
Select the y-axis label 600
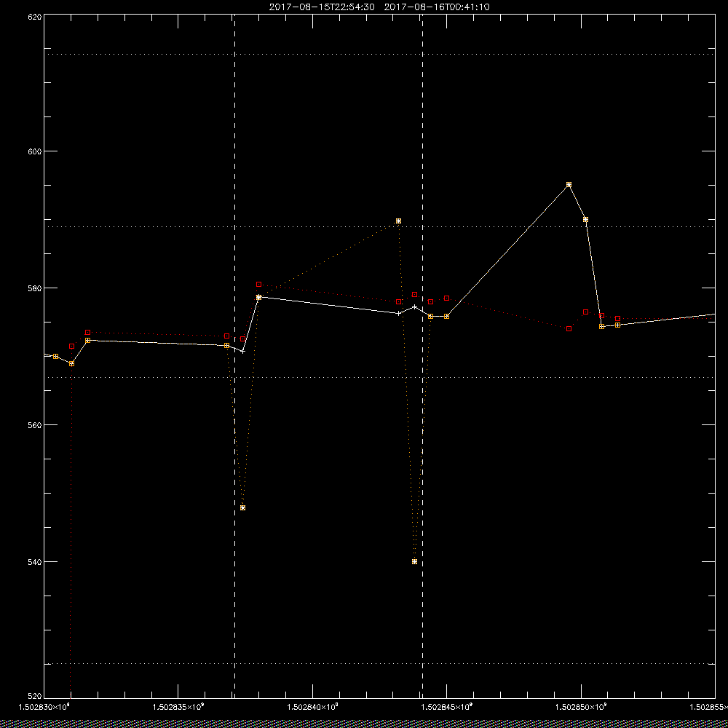[x=35, y=151]
